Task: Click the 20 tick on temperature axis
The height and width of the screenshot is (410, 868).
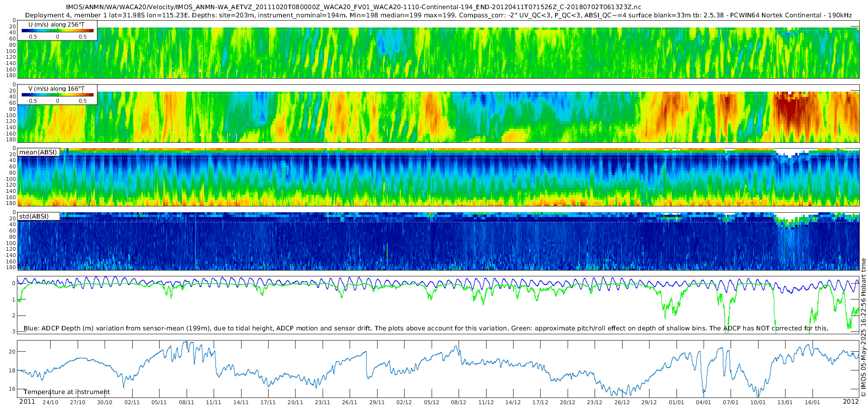Action: coord(12,352)
